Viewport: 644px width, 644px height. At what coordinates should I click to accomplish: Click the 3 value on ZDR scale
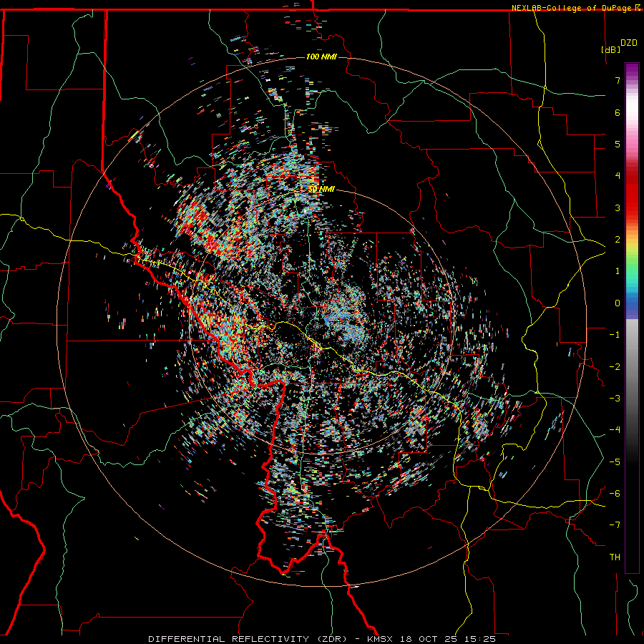[x=618, y=208]
